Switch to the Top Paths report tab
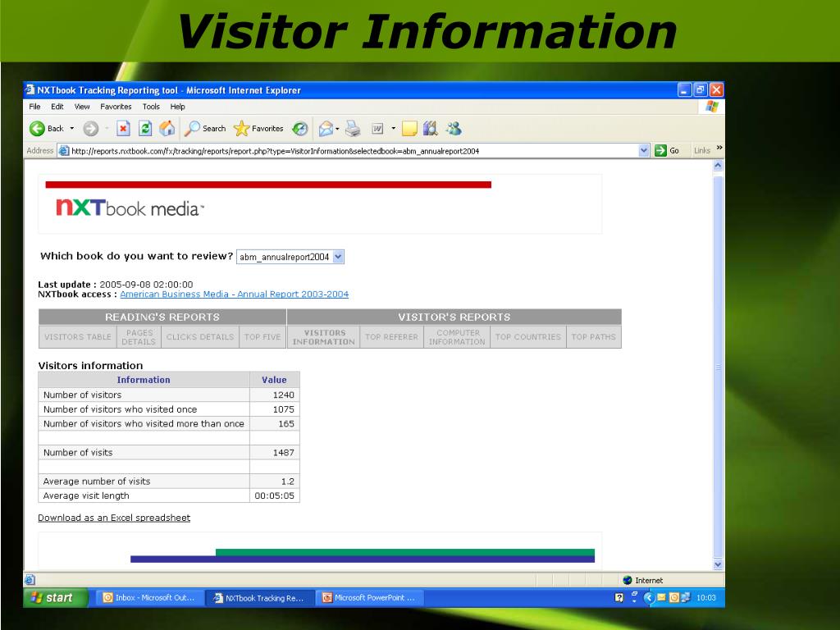 tap(594, 337)
